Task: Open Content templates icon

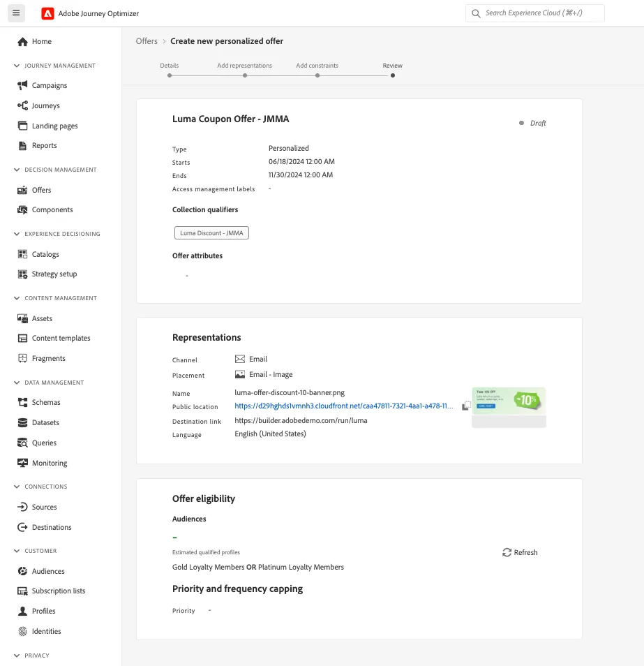Action: 22,338
